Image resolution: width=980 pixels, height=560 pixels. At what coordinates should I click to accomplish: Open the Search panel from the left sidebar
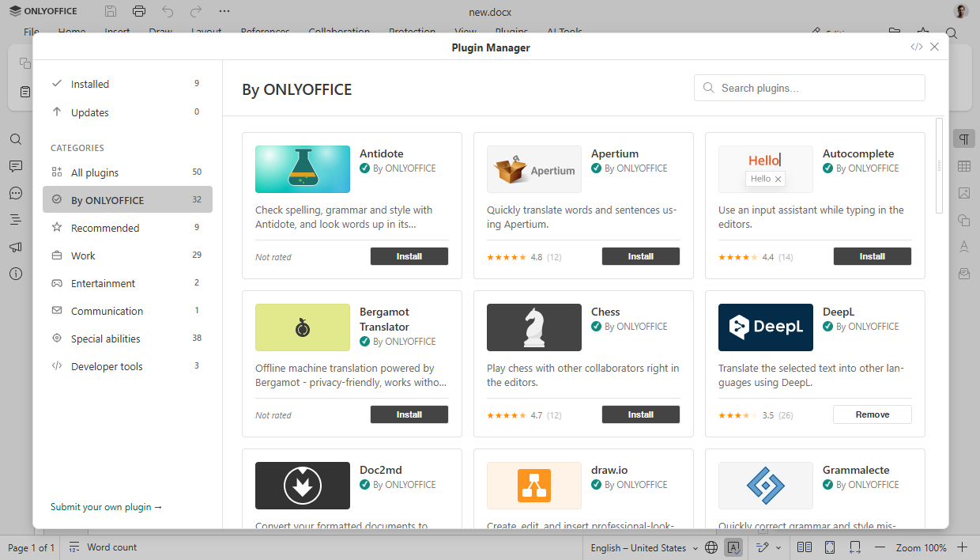click(16, 139)
